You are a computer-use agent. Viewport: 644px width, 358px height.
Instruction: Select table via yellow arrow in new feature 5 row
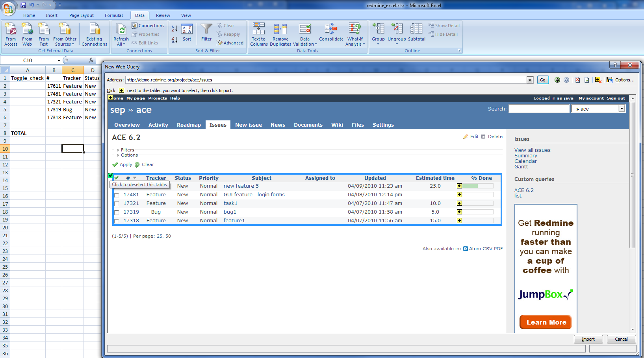459,186
